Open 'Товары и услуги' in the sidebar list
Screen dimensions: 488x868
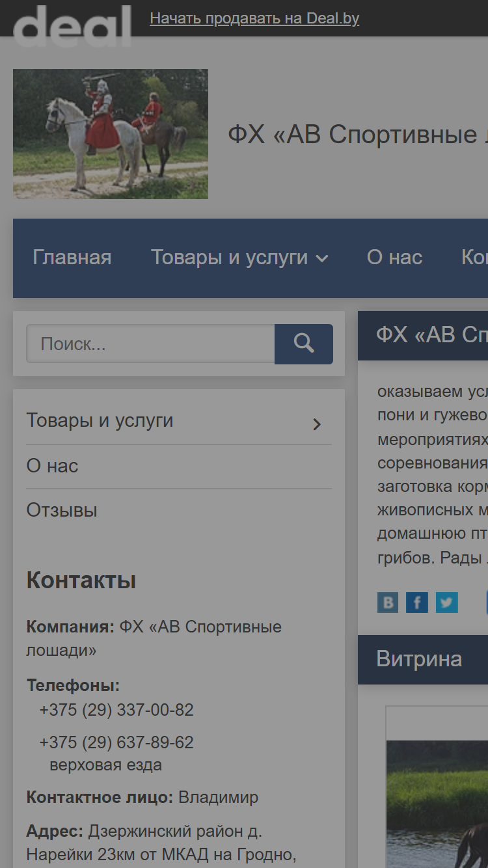(x=100, y=420)
